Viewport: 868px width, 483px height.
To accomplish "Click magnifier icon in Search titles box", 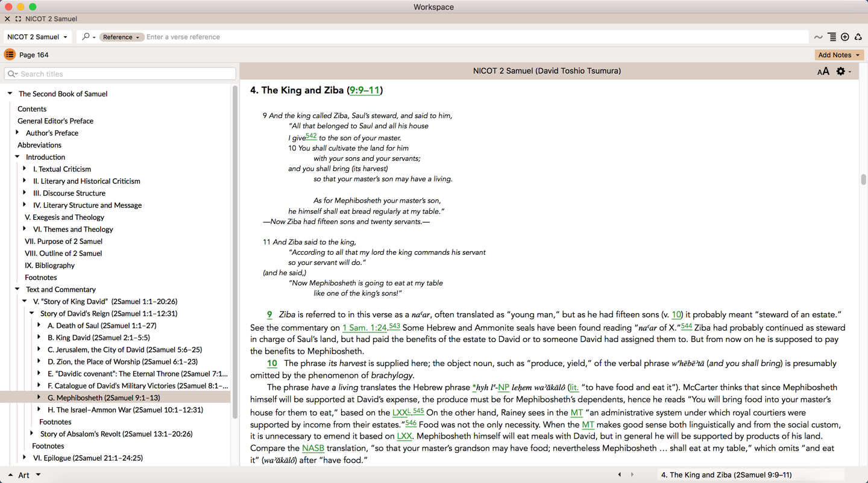I will point(13,74).
